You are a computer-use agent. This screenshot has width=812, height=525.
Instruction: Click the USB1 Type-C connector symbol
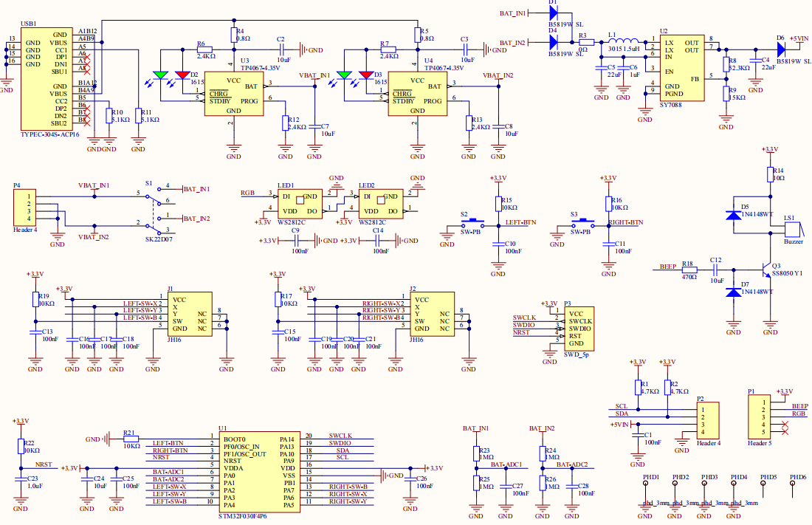coord(47,79)
